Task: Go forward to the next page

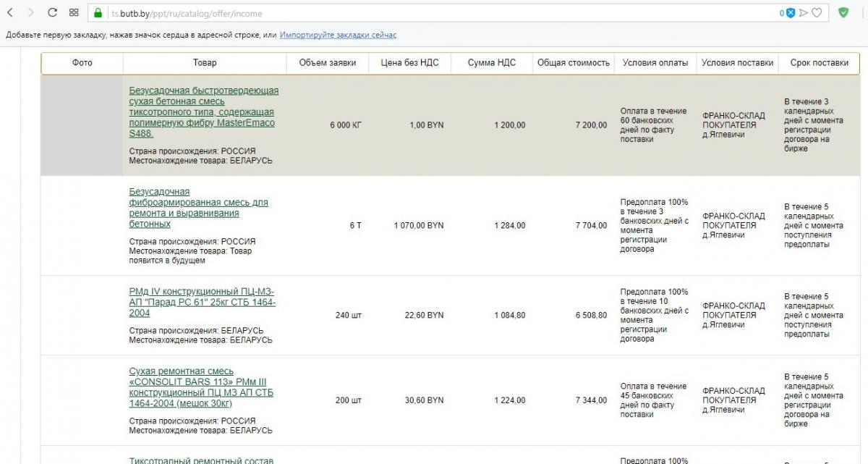Action: pyautogui.click(x=30, y=13)
